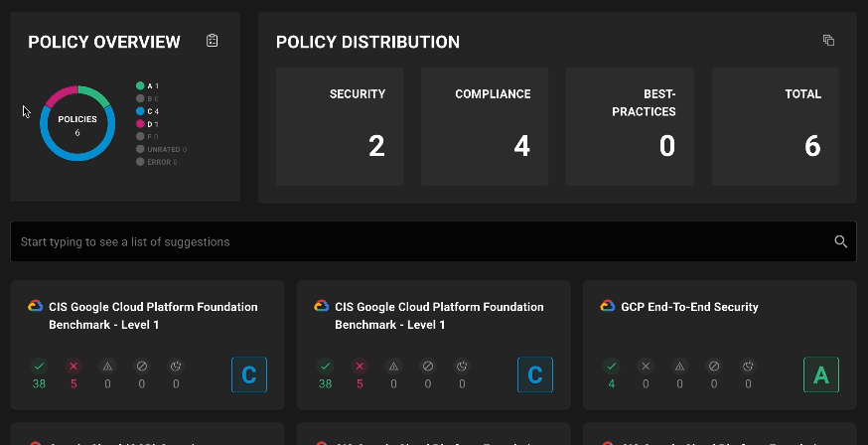Click Google Cloud logo on GCP End-To-End Security card

[607, 306]
